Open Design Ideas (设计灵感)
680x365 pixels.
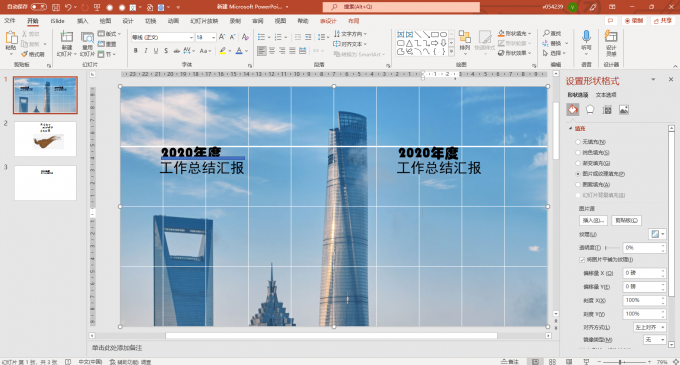pos(611,42)
